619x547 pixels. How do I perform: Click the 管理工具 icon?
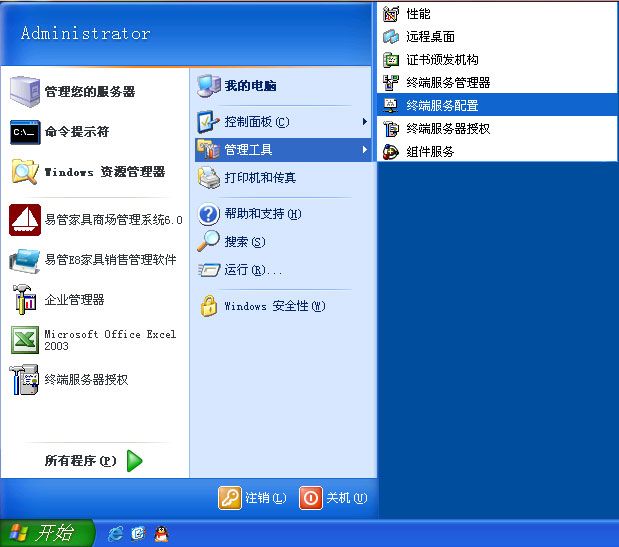(x=208, y=150)
